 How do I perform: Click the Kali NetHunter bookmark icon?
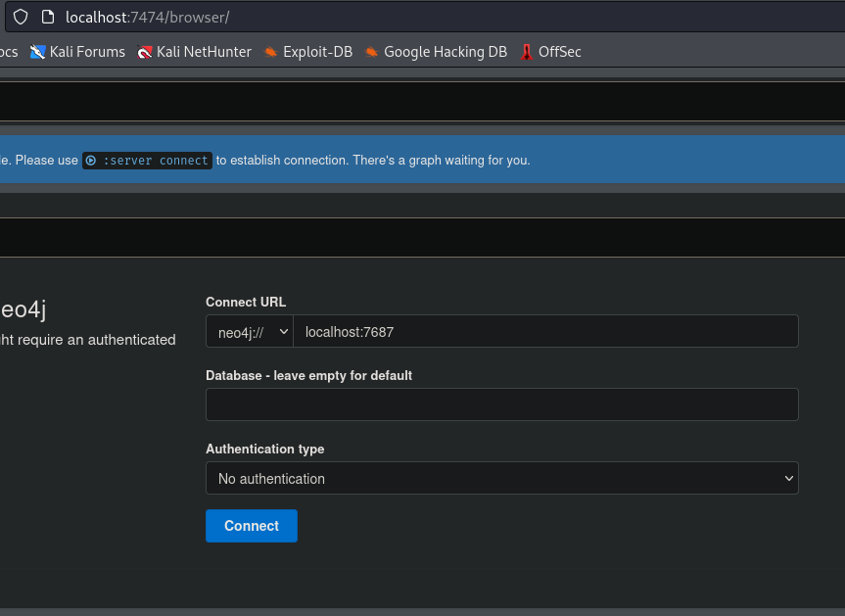[145, 52]
